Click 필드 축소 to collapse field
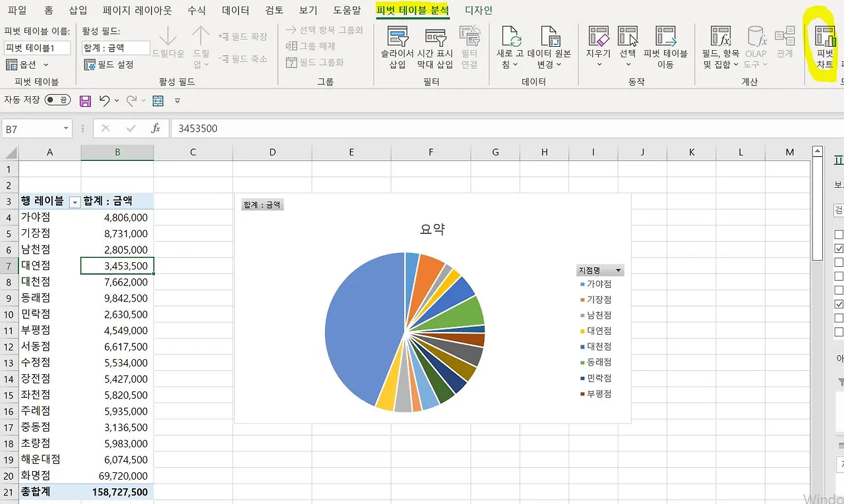The height and width of the screenshot is (504, 844). [243, 59]
